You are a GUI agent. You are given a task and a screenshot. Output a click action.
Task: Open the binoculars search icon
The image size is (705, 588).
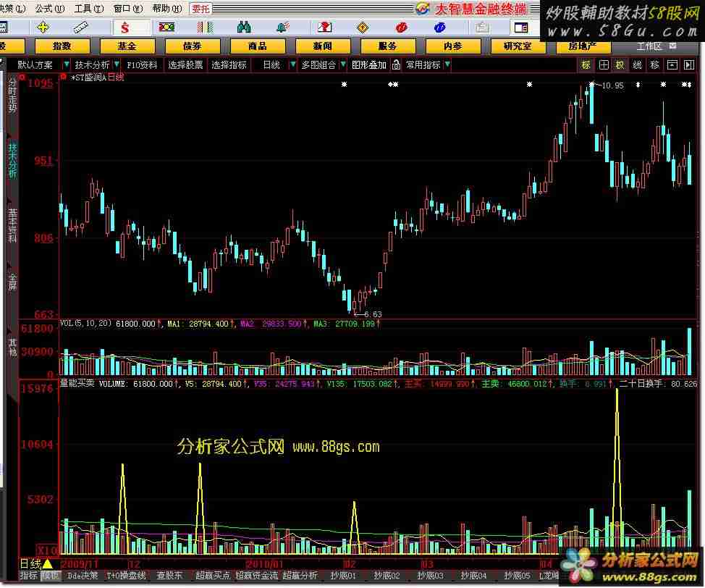pos(244,28)
